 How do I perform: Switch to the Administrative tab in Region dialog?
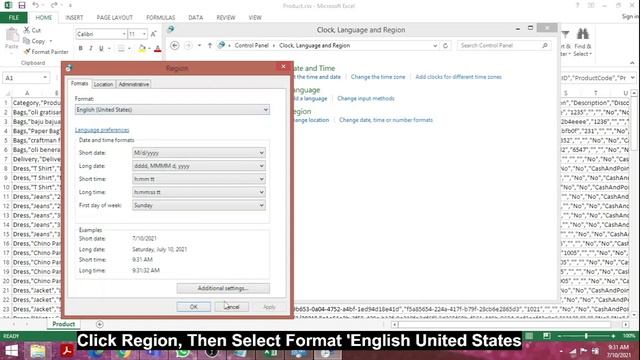(133, 84)
